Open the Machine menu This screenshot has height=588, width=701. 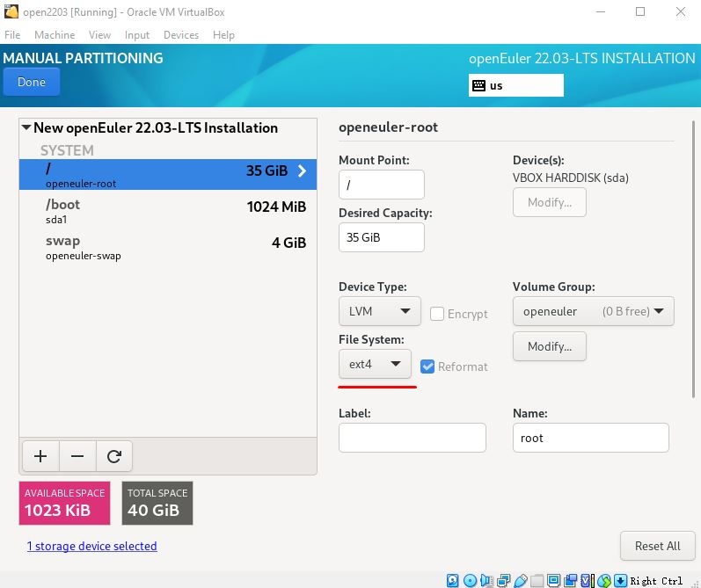pos(55,35)
